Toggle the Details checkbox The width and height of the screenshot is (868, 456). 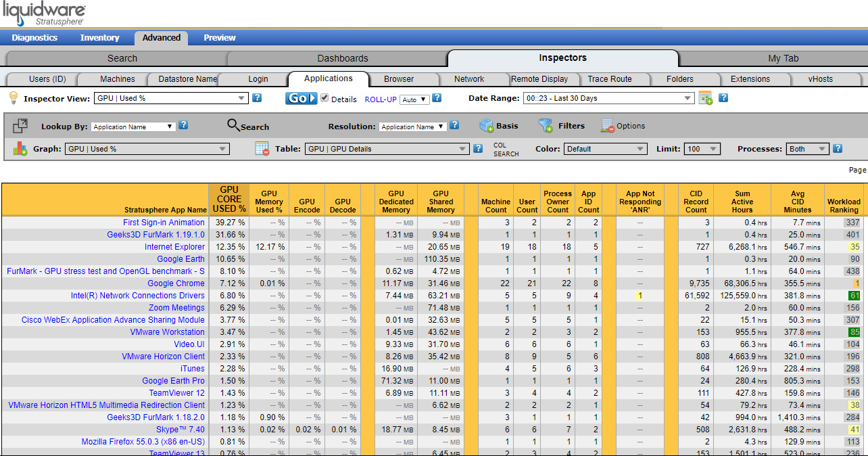tap(324, 98)
